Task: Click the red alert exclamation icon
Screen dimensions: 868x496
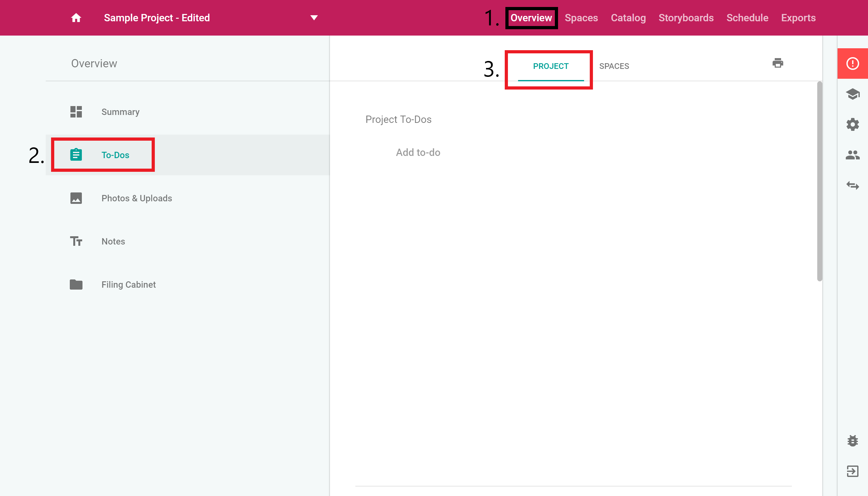Action: [x=852, y=64]
